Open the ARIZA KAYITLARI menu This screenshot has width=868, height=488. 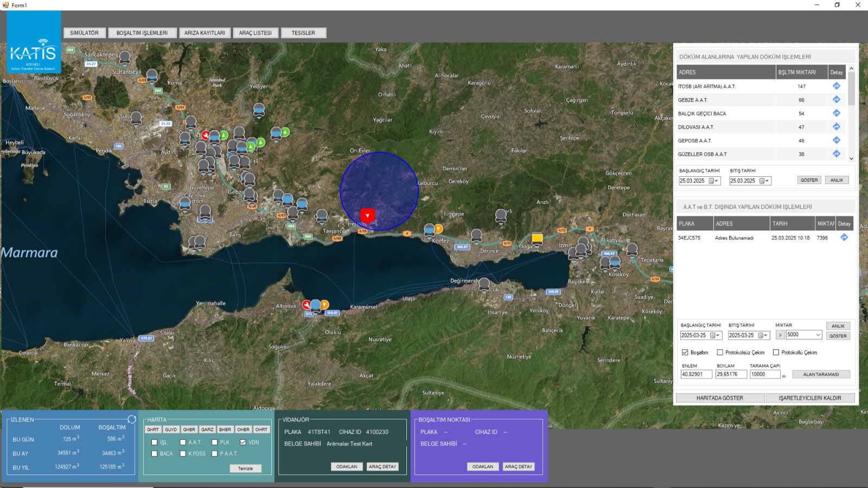[x=205, y=33]
